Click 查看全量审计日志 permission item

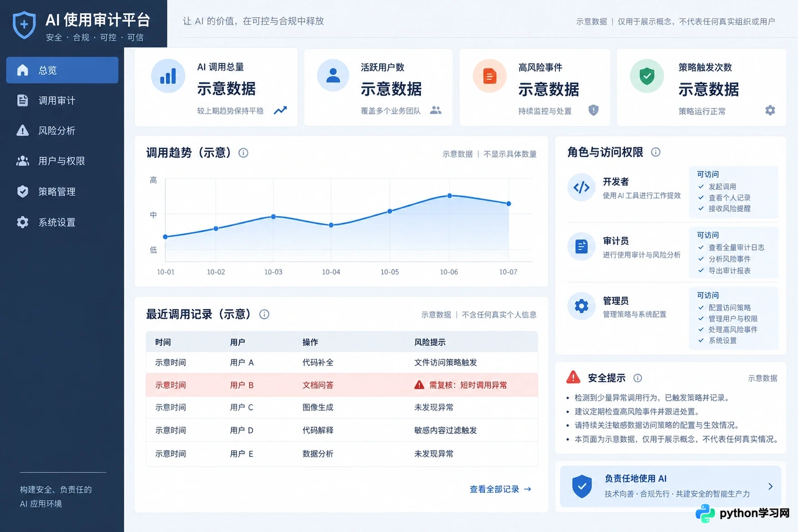736,248
